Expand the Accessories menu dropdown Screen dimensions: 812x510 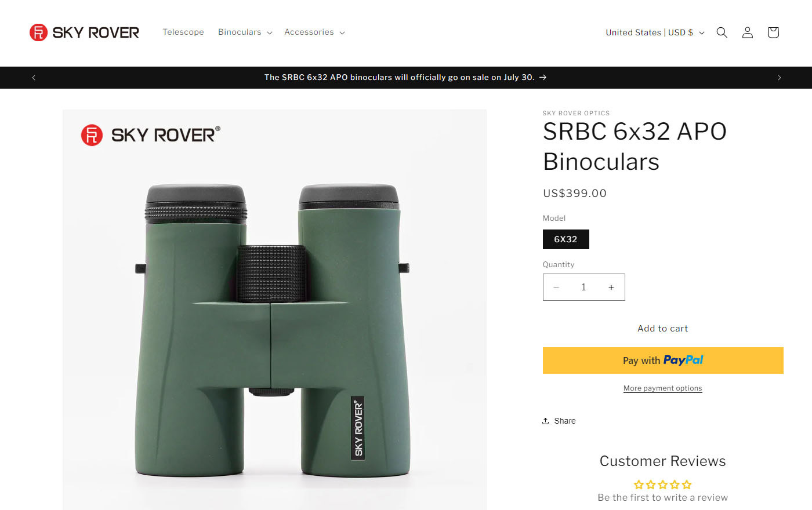pyautogui.click(x=314, y=32)
